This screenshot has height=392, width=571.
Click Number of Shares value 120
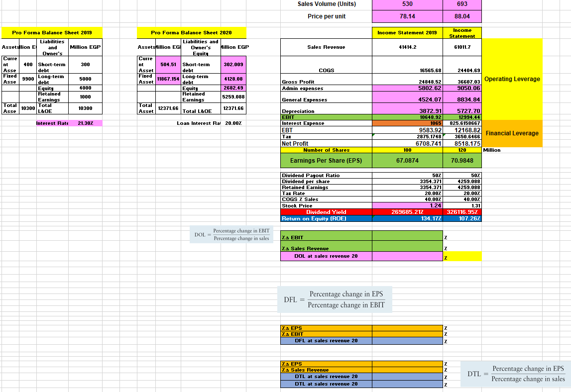pos(462,150)
